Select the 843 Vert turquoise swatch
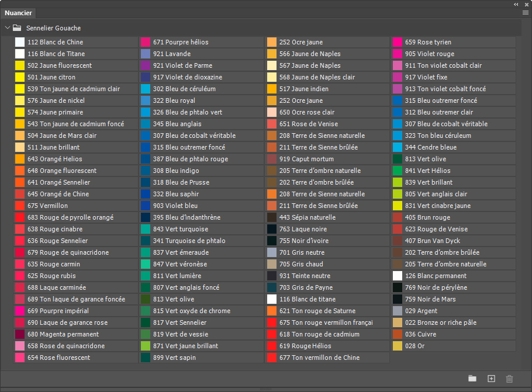This screenshot has width=532, height=392. (202, 229)
